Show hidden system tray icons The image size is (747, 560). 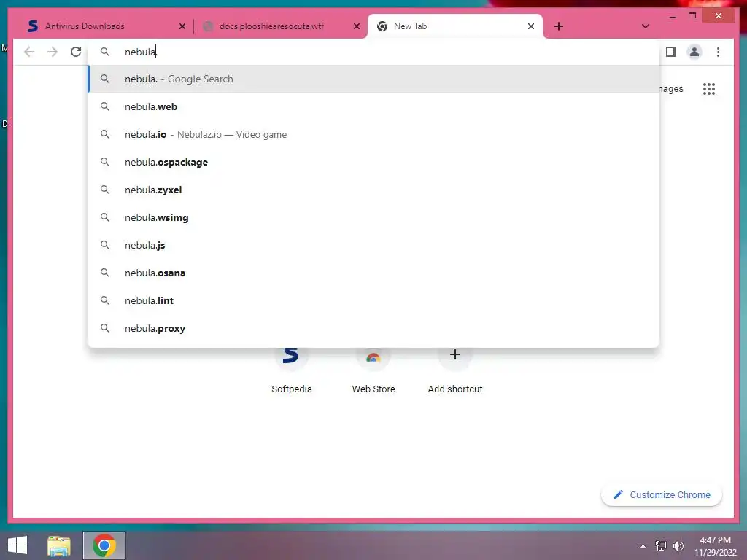pos(643,546)
